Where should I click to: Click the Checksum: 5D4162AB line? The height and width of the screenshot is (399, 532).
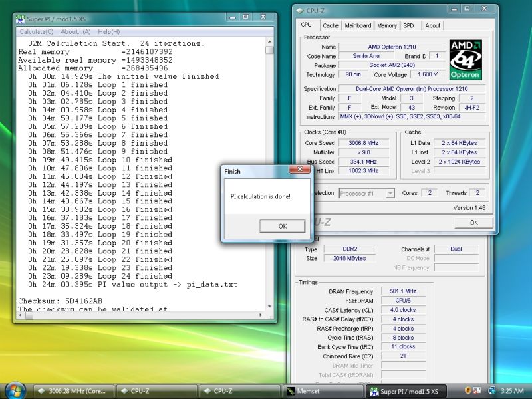click(x=60, y=301)
